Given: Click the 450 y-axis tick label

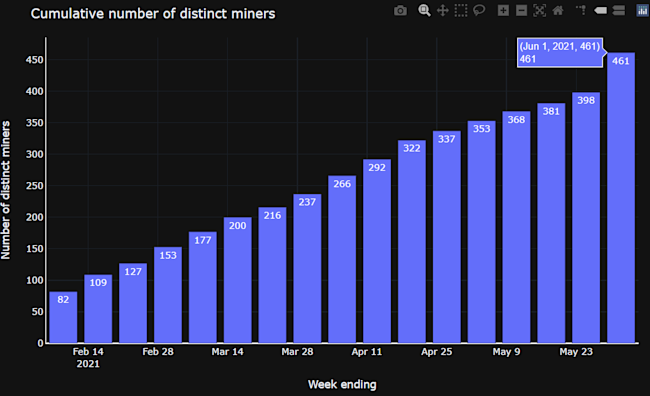Looking at the screenshot, I should tap(34, 60).
